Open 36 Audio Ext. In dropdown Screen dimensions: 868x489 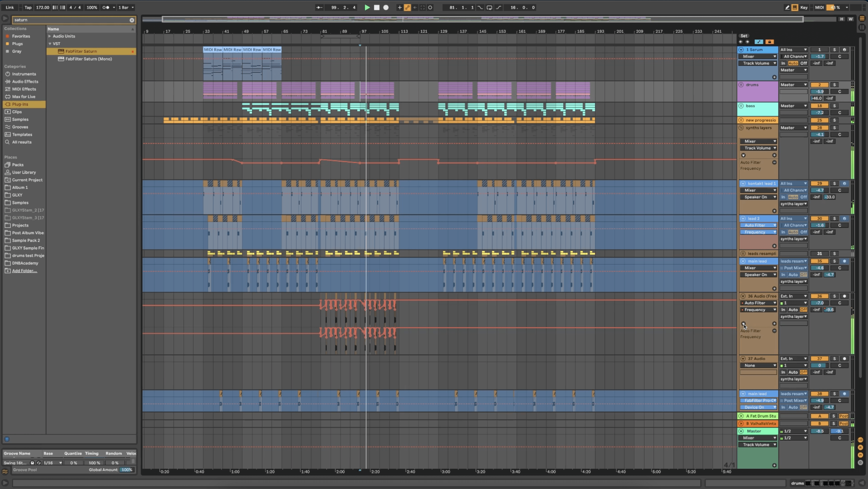pyautogui.click(x=794, y=296)
